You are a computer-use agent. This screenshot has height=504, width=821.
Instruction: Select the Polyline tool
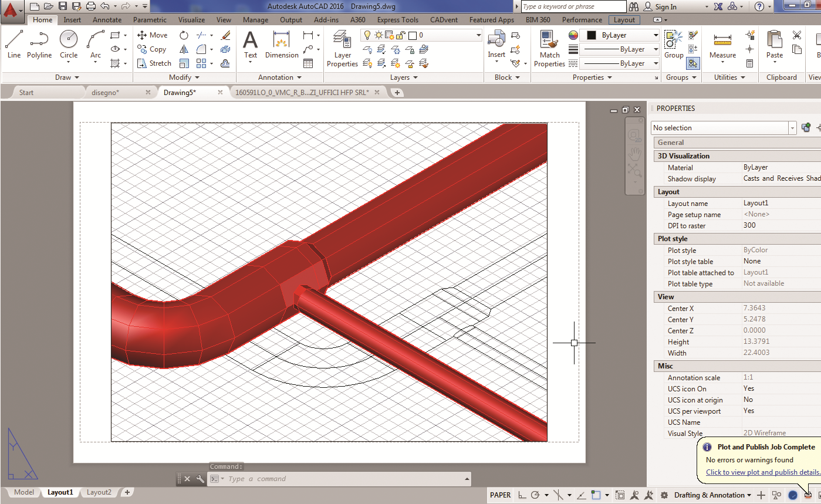(39, 45)
